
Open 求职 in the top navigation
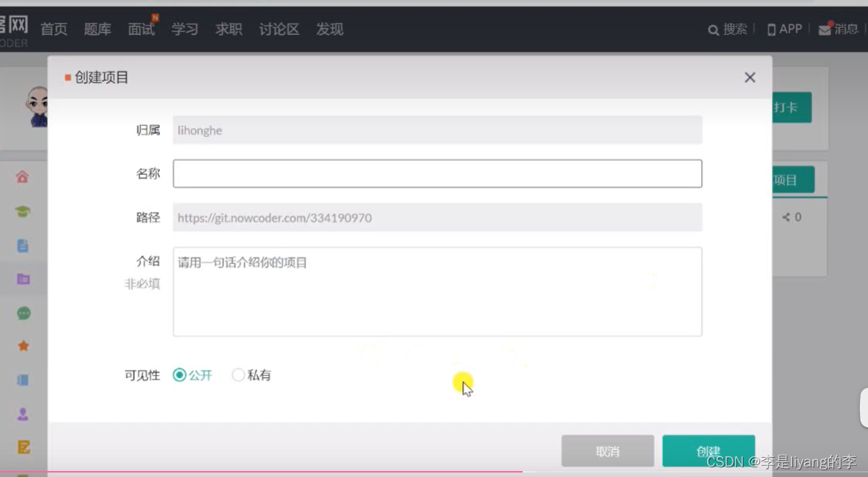(229, 29)
